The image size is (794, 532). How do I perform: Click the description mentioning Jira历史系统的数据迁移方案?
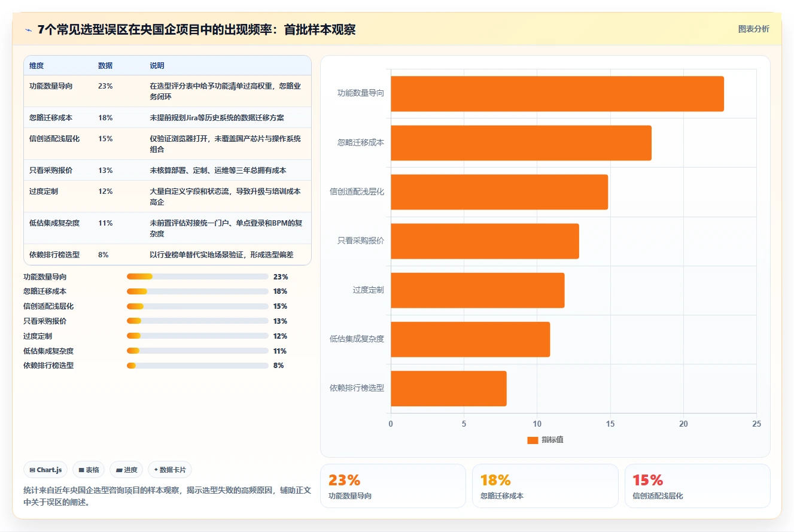[217, 118]
